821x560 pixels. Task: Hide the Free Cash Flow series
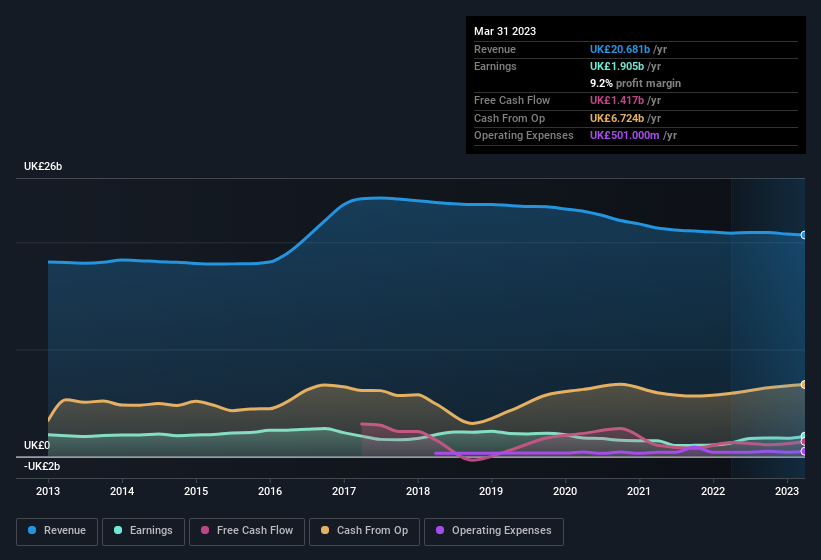pos(246,531)
